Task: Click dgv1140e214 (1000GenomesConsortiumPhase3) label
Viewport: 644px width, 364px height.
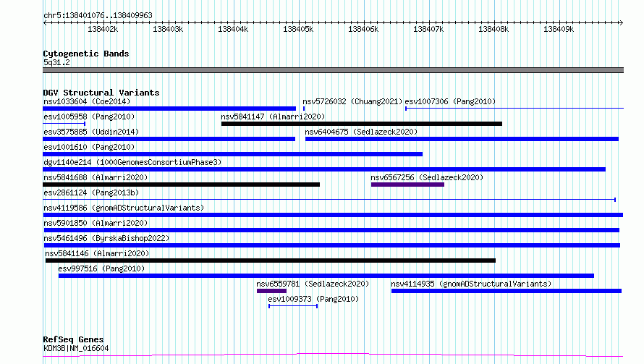Action: click(132, 162)
